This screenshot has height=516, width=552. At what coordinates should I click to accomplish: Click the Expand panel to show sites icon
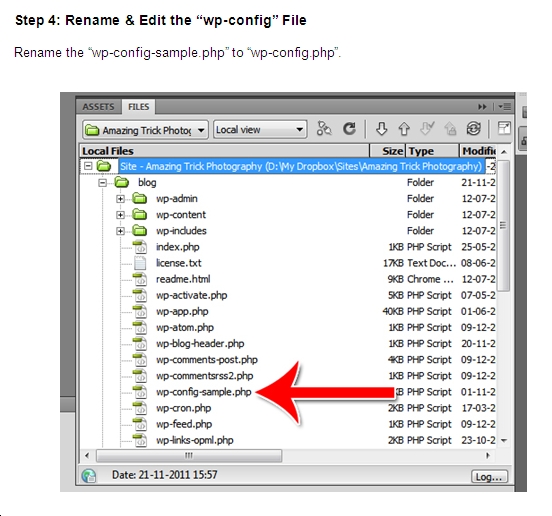504,128
